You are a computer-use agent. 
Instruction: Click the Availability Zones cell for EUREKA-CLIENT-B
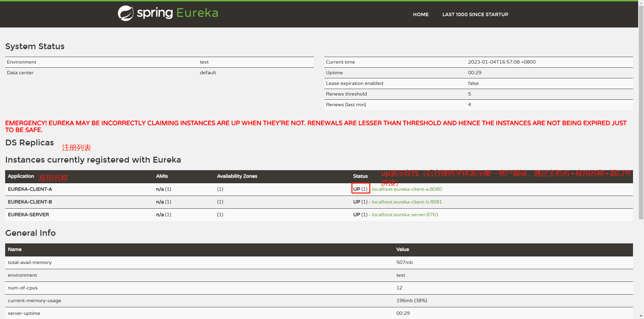click(x=220, y=202)
